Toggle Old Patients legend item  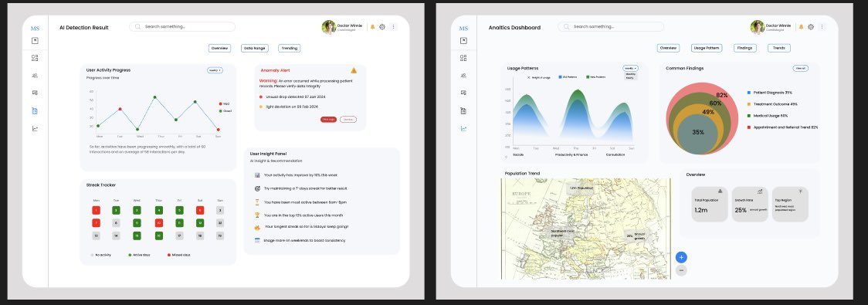click(568, 77)
